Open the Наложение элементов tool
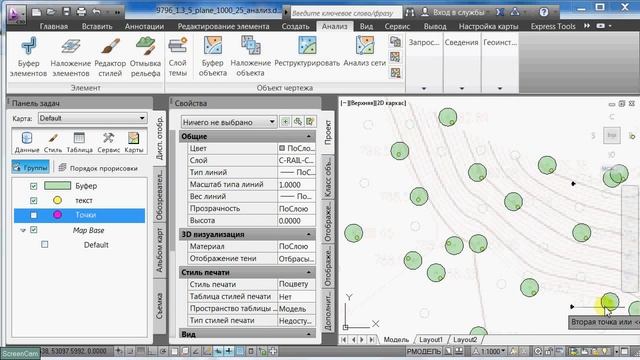Image resolution: width=640 pixels, height=360 pixels. [x=71, y=56]
